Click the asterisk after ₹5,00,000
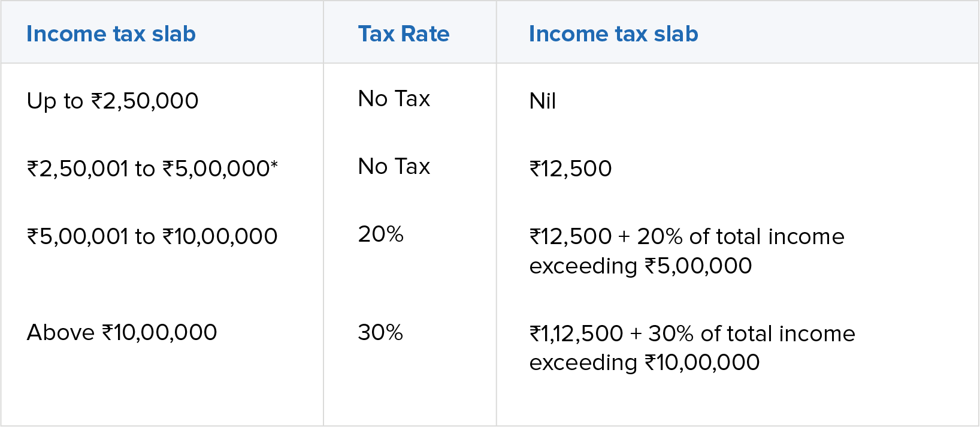Screen dimensions: 980x427 [x=274, y=163]
